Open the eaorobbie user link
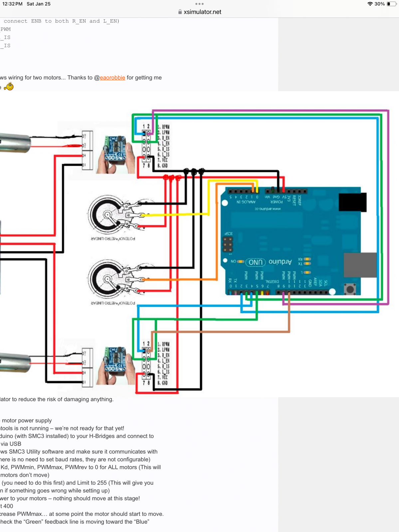Viewport: 399px width, 532px height. (112, 77)
